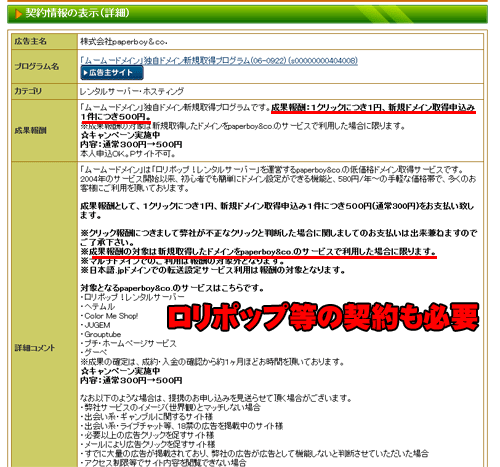This screenshot has width=500, height=467.
Task: Click the orange arrow icon beside 契約情報の表示
Action: tap(19, 14)
